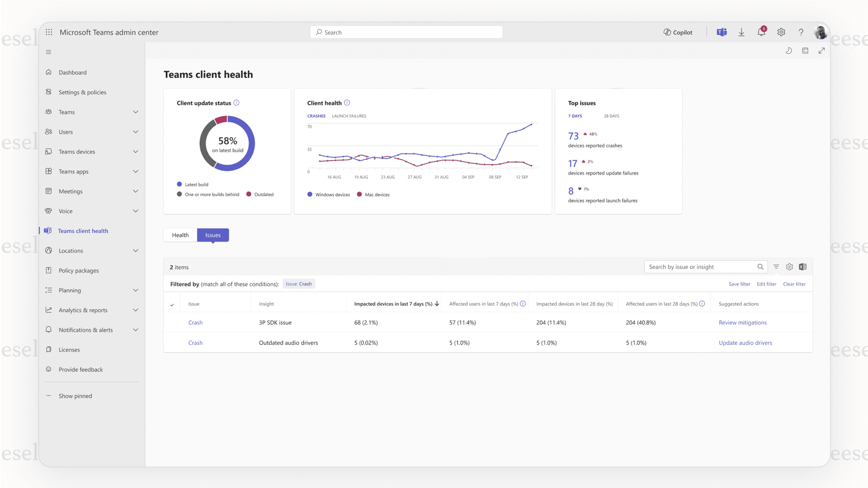Open notifications bell showing one alert
This screenshot has width=868, height=488.
(761, 32)
